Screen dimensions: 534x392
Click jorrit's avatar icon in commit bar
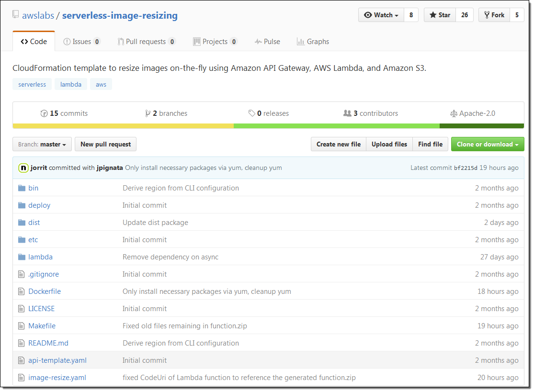point(23,168)
